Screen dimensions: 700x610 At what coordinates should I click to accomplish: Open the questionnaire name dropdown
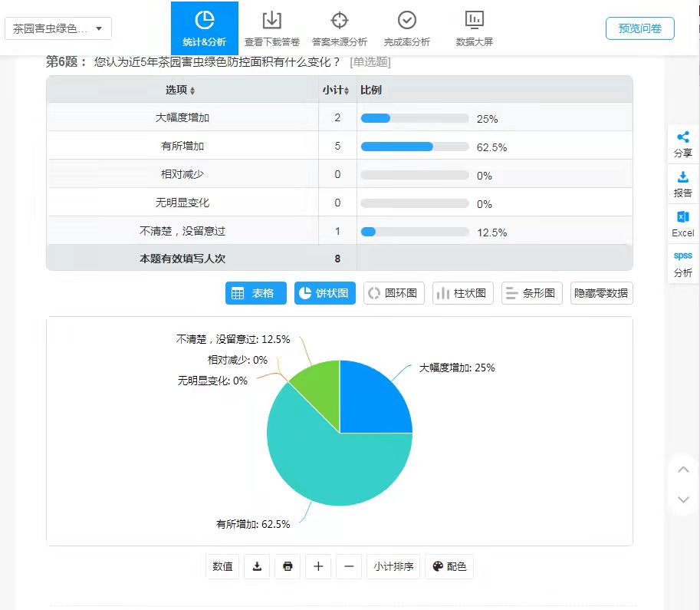point(58,28)
